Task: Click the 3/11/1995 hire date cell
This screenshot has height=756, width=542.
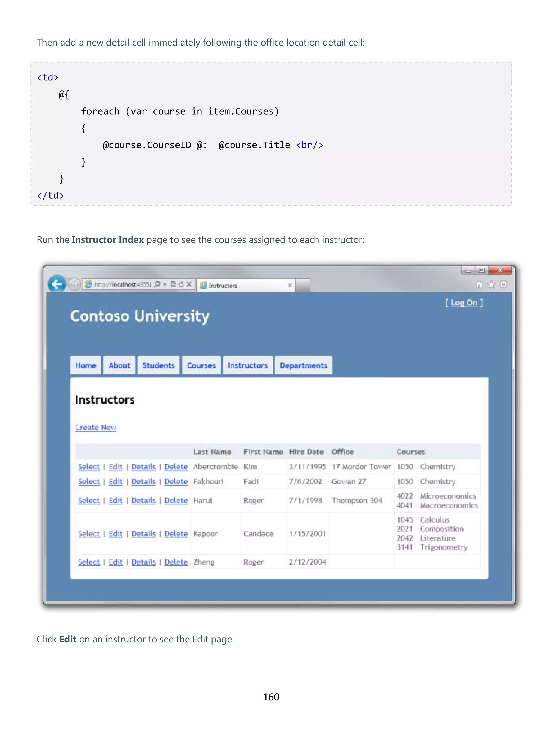Action: 307,467
